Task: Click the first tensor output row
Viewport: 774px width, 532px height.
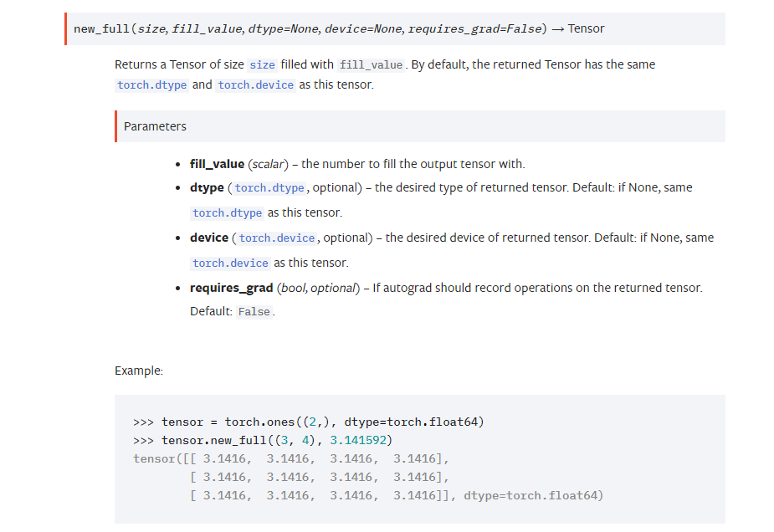Action: [290, 459]
